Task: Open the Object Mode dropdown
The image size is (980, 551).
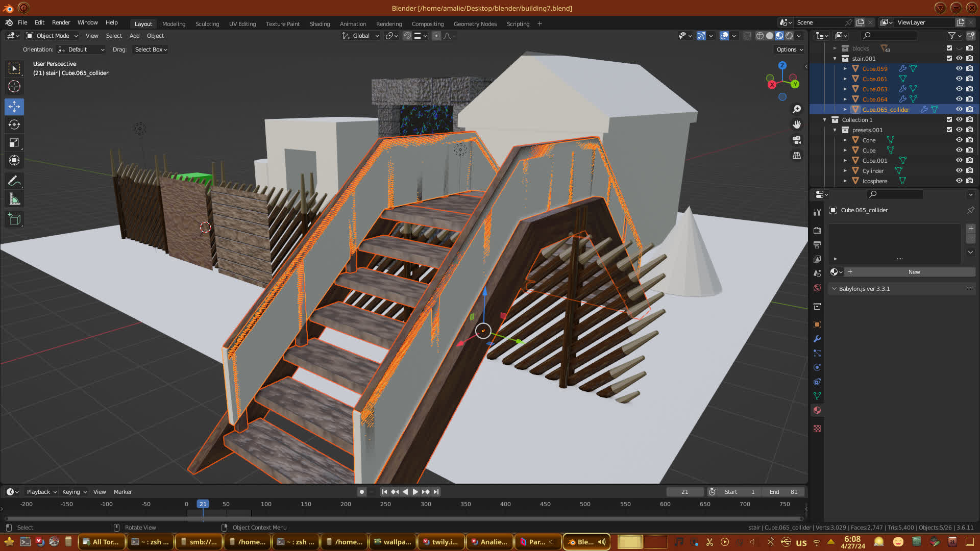Action: click(52, 36)
